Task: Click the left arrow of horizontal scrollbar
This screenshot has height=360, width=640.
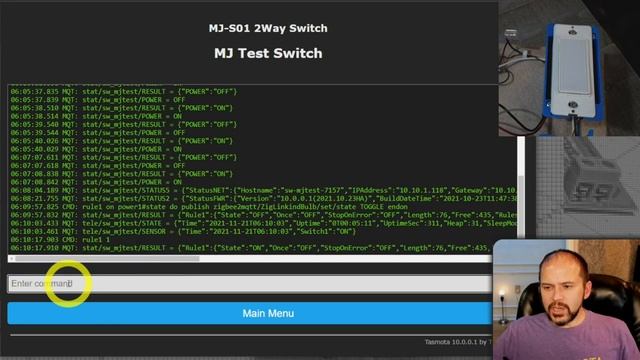Action: click(x=11, y=258)
